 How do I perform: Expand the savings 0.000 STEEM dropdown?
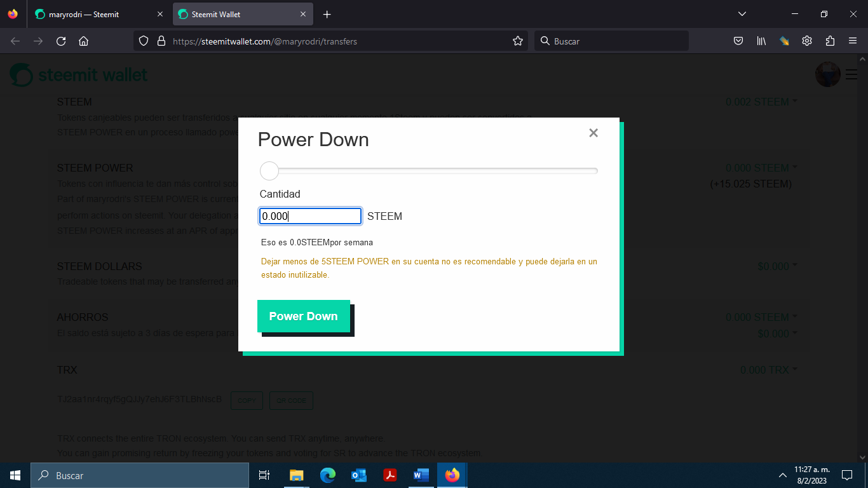(761, 317)
